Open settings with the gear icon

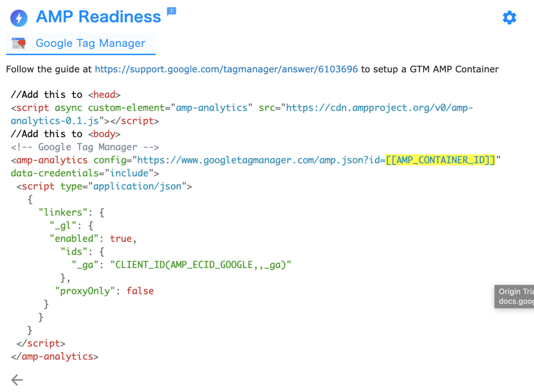point(510,18)
